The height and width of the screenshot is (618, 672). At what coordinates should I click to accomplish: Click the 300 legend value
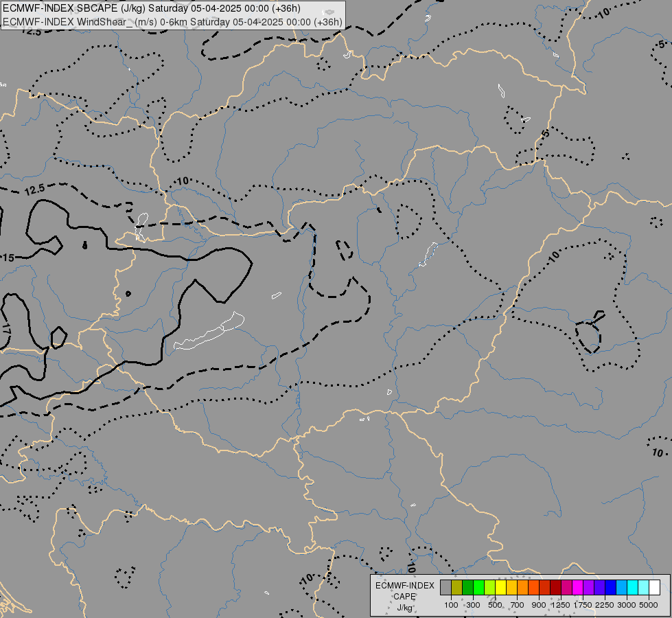pos(473,605)
